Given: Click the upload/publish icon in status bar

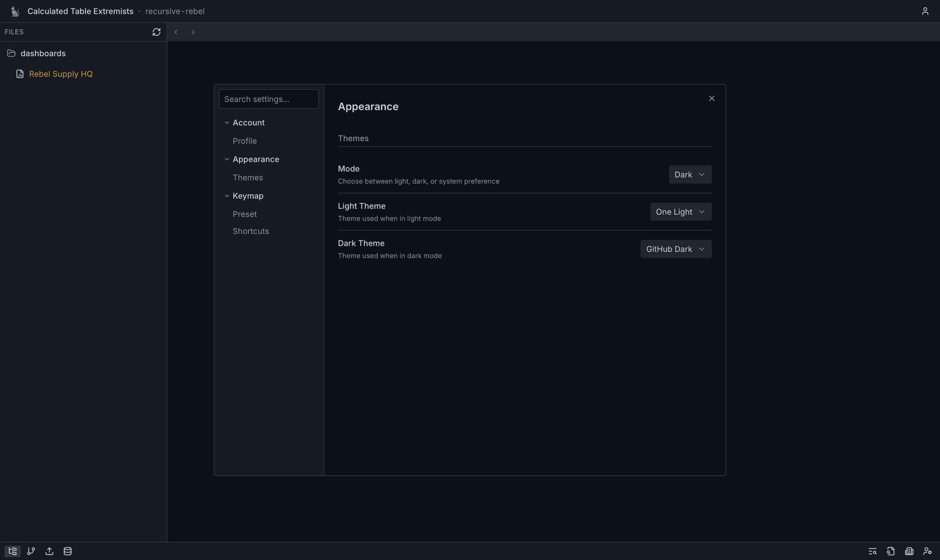Looking at the screenshot, I should pyautogui.click(x=49, y=551).
